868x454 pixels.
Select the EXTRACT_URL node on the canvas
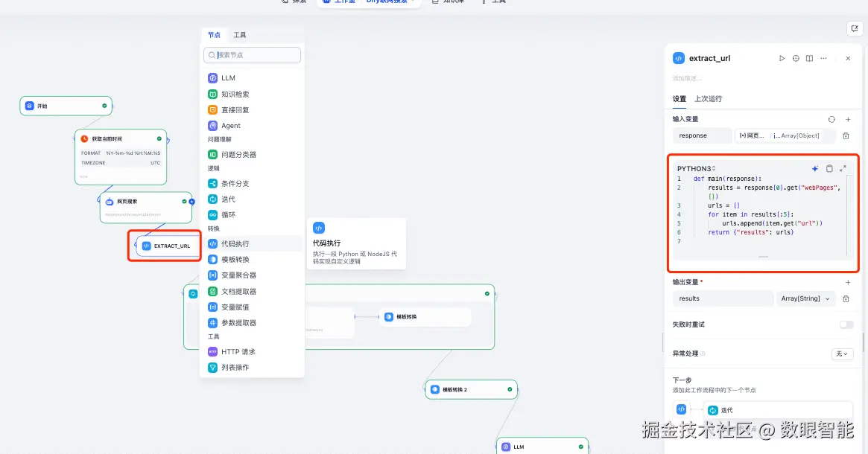click(168, 246)
